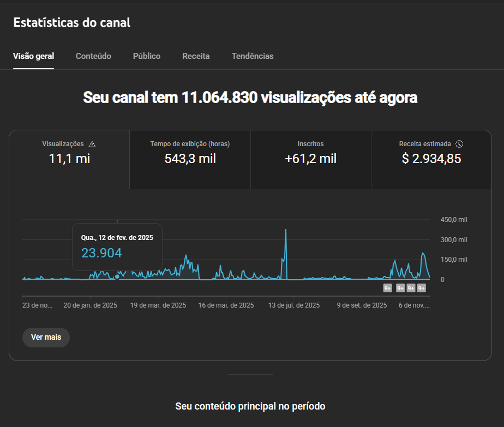Go to the Público tab
The height and width of the screenshot is (427, 504).
(x=147, y=56)
